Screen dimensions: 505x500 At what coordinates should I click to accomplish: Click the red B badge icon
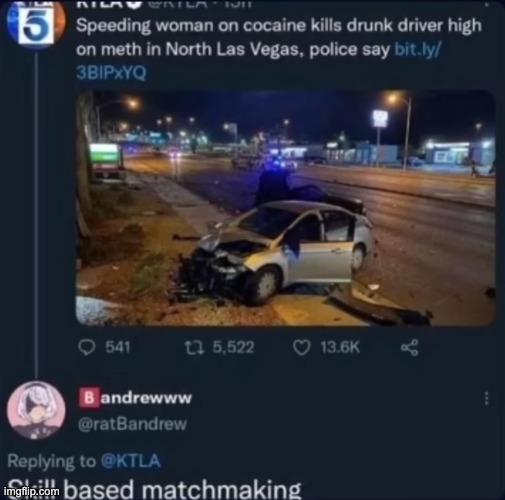pos(89,397)
